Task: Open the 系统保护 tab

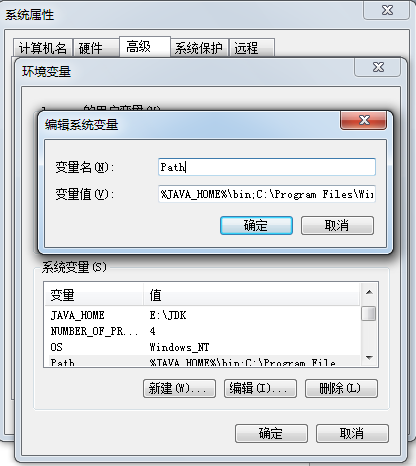Action: click(199, 48)
